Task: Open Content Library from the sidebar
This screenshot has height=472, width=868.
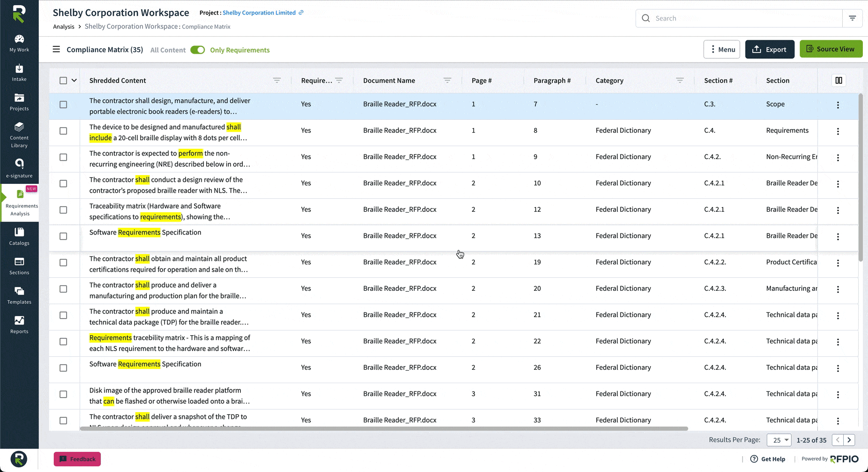Action: coord(19,135)
